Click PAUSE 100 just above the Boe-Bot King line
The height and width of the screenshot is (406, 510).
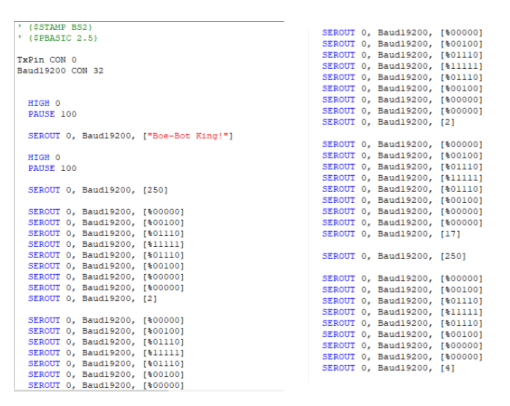click(52, 114)
